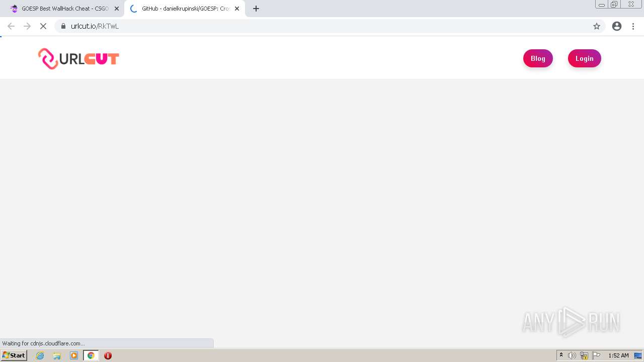644x362 pixels.
Task: Open the network status tray icon
Action: pos(584,355)
